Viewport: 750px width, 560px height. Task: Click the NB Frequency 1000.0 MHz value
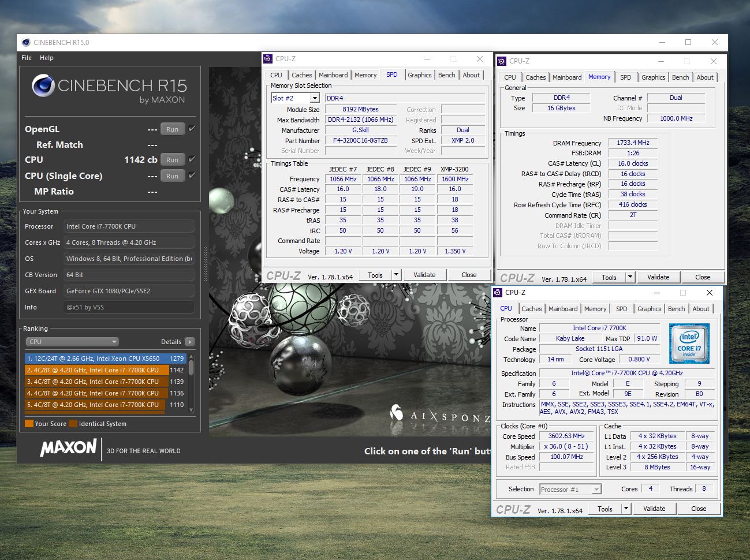(x=676, y=118)
